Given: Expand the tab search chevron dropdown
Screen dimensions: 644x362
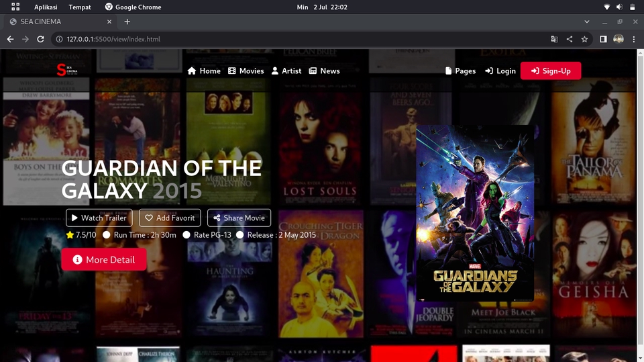Looking at the screenshot, I should tap(587, 21).
